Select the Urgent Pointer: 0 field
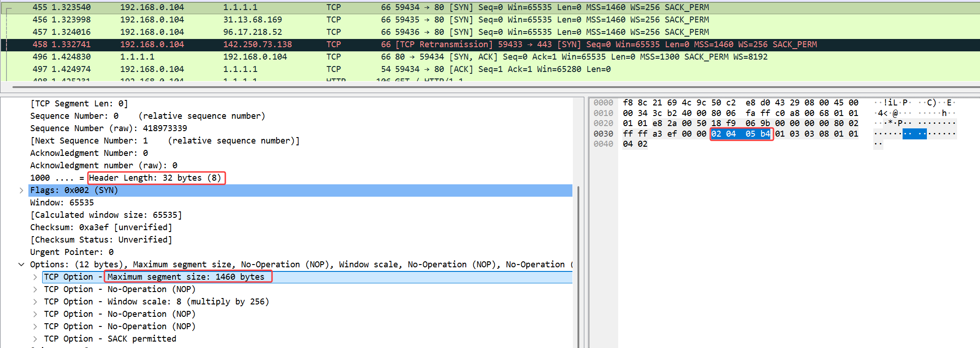This screenshot has height=348, width=980. [71, 252]
